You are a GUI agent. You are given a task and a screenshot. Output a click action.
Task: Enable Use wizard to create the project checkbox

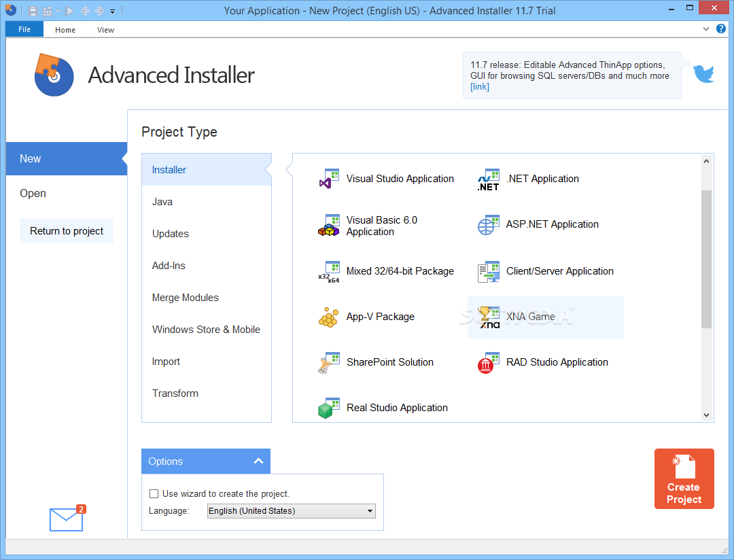pos(154,493)
